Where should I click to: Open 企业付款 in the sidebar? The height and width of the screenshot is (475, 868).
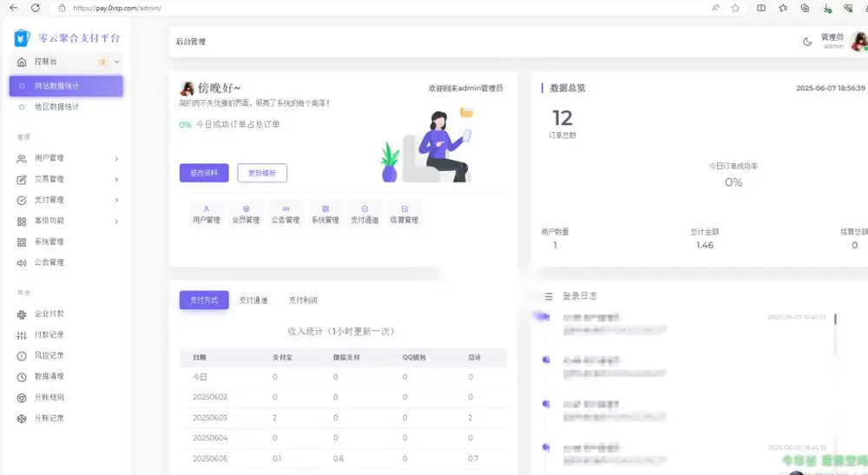(49, 313)
